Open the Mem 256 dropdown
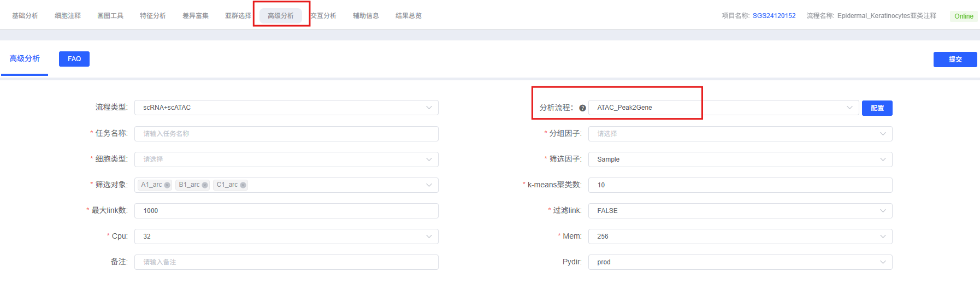The image size is (980, 284). (x=740, y=236)
